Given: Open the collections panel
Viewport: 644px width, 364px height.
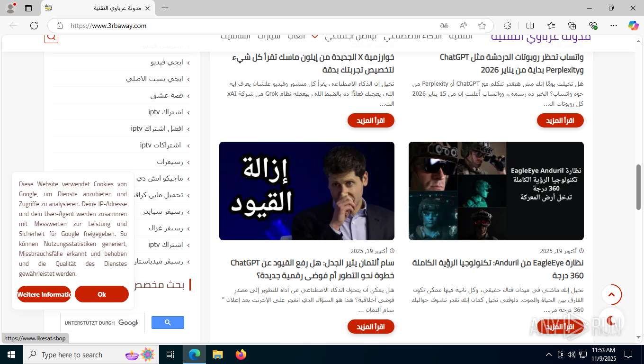Looking at the screenshot, I should (x=572, y=26).
